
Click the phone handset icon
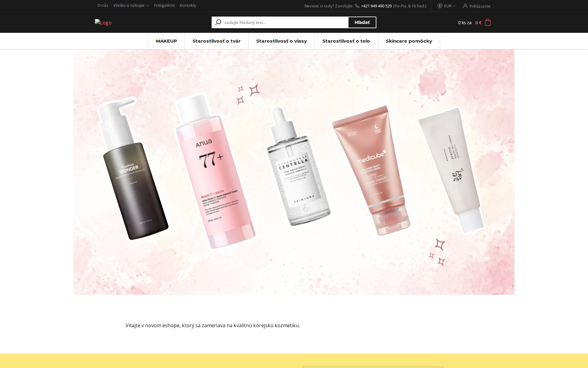pyautogui.click(x=357, y=6)
